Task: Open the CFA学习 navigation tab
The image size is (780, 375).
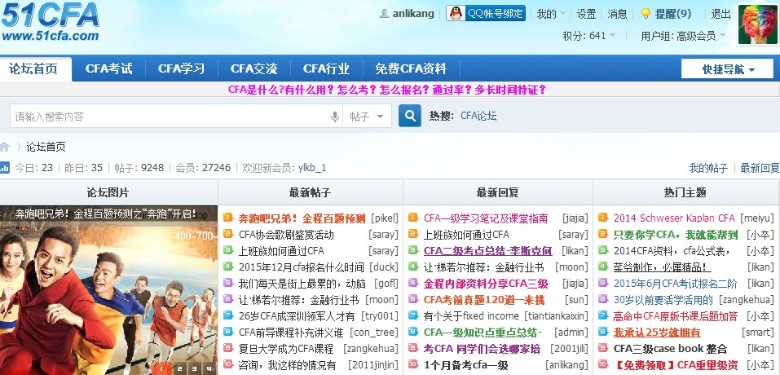Action: point(182,69)
